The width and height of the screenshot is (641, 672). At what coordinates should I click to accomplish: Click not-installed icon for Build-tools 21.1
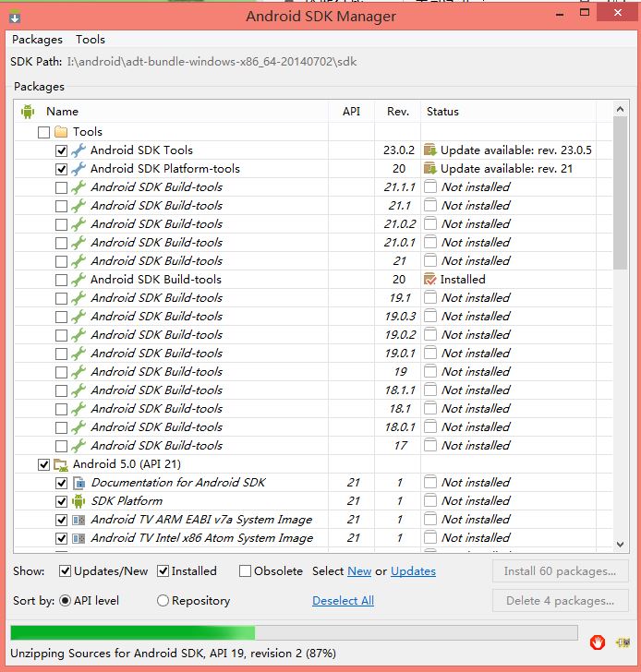[x=430, y=205]
